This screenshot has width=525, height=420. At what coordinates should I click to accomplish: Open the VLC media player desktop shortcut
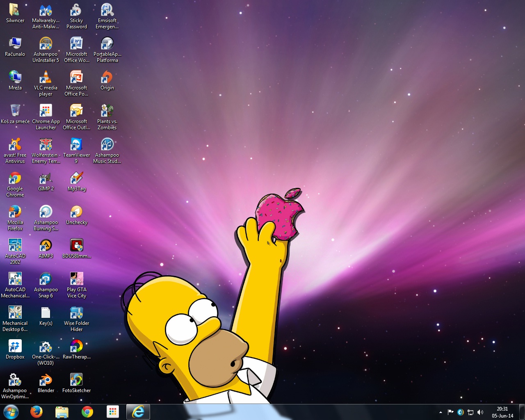pos(46,78)
